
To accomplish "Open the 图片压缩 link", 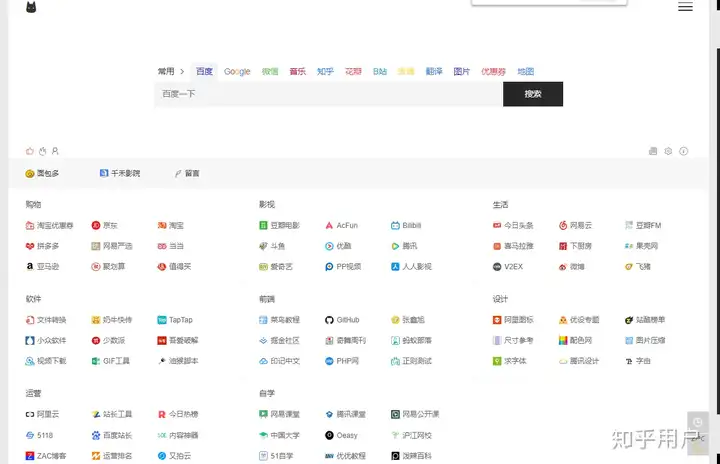I will click(645, 340).
